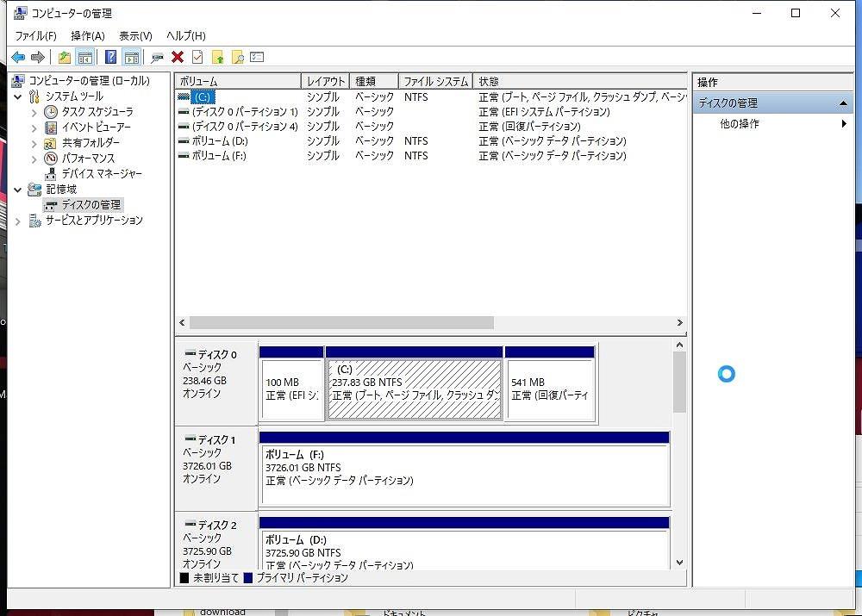This screenshot has width=862, height=616.
Task: Click the red X Delete icon
Action: [178, 57]
